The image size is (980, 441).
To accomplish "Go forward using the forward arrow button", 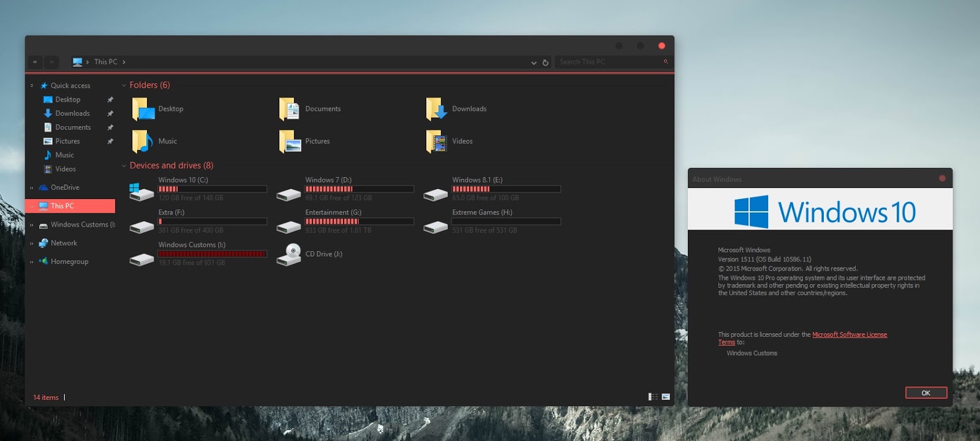I will click(51, 62).
